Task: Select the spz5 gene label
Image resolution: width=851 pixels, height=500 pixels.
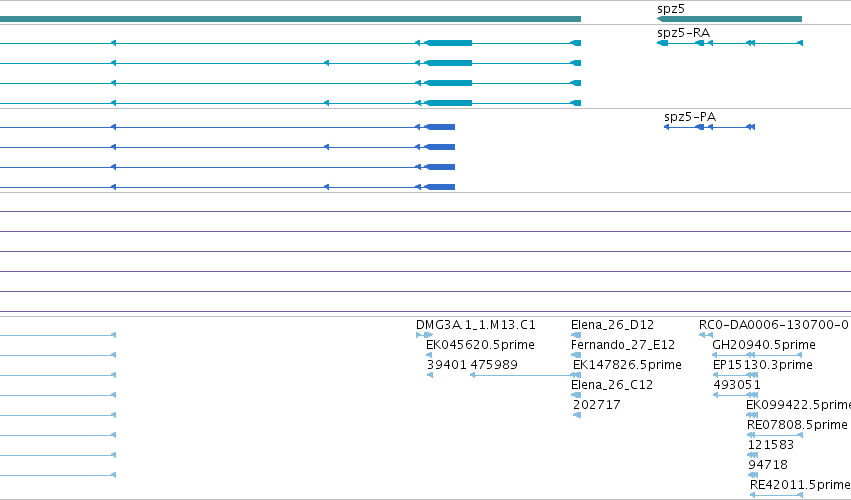Action: pos(671,9)
